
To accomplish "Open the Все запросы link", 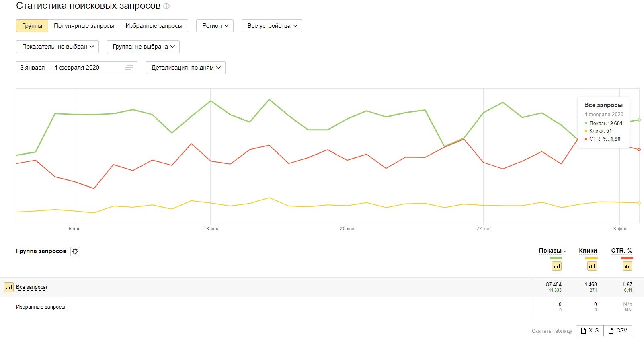I will [x=31, y=287].
